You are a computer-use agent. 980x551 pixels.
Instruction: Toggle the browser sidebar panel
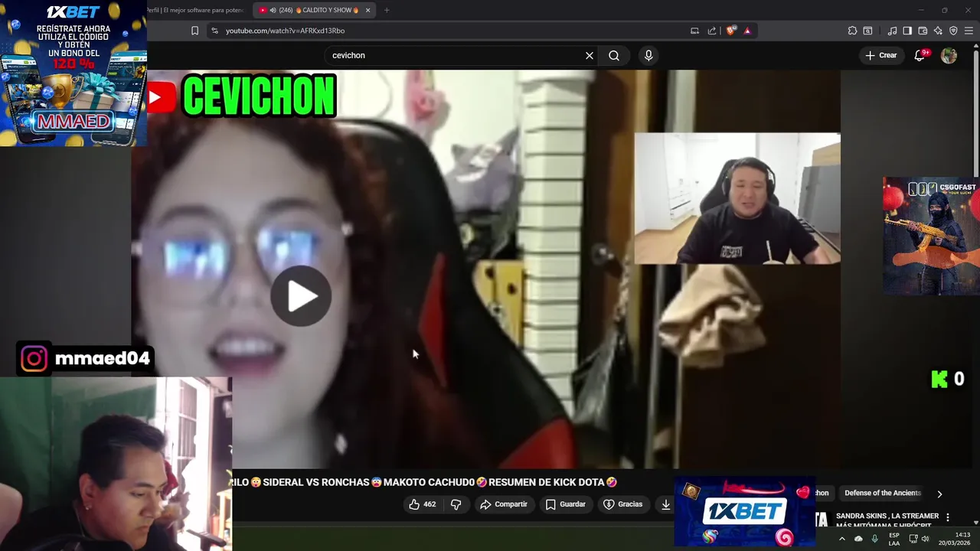coord(907,31)
